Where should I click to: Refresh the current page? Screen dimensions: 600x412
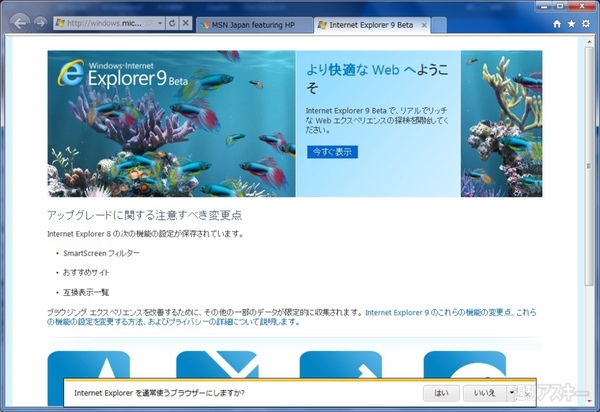(172, 23)
